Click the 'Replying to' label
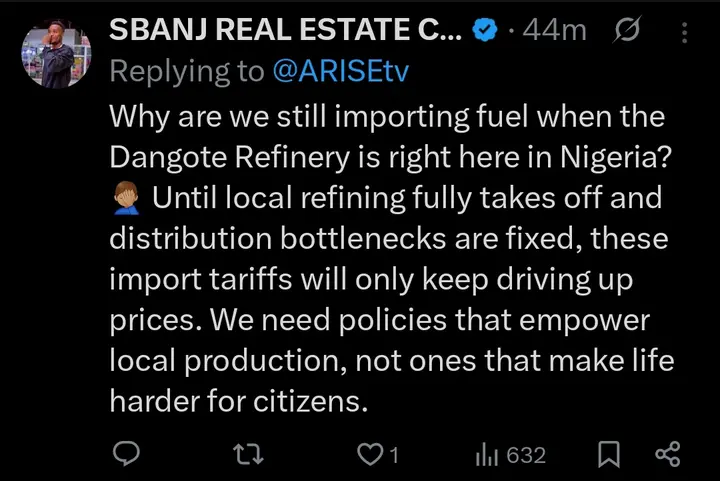720x481 pixels. [x=186, y=70]
